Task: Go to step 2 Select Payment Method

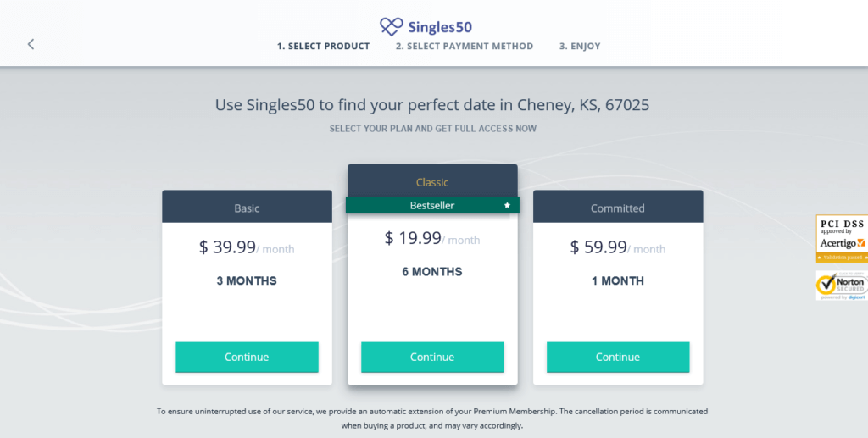Action: [465, 46]
